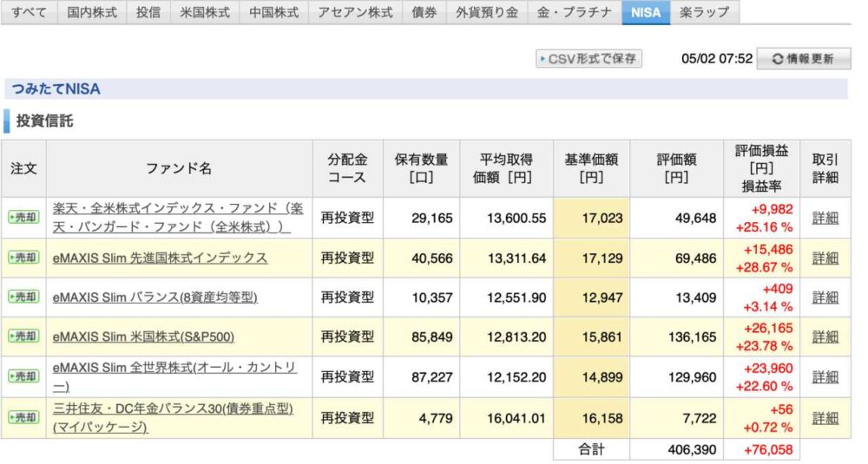Click valuation 136,165 cell
The image size is (868, 464).
(676, 337)
